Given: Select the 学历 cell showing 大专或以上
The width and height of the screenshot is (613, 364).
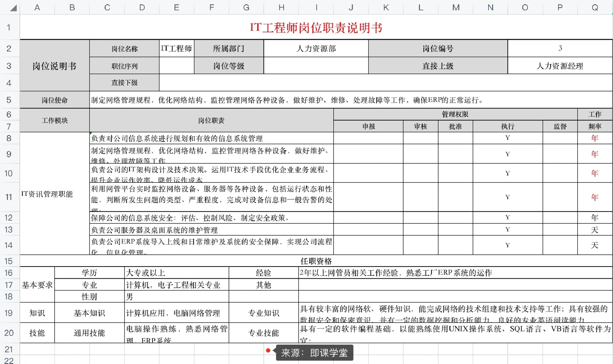Looking at the screenshot, I should (175, 273).
